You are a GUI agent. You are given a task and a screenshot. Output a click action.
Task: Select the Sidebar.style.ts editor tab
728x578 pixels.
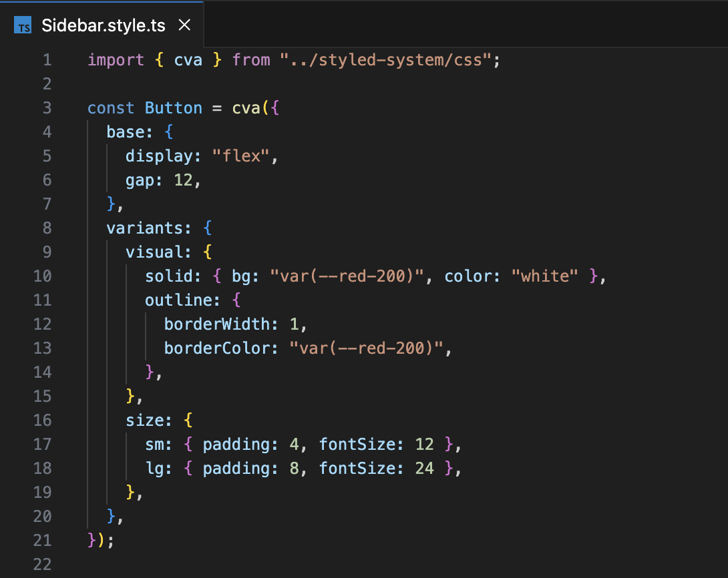tap(103, 26)
